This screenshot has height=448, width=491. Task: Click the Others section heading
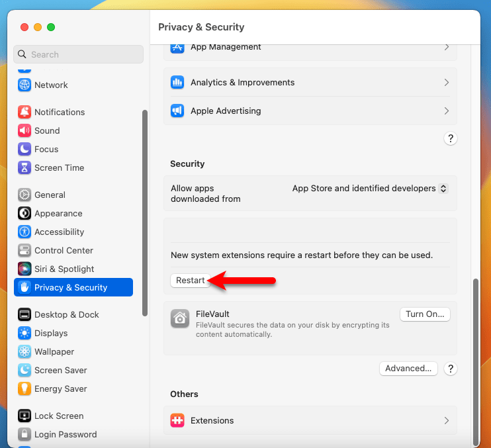[x=184, y=394]
